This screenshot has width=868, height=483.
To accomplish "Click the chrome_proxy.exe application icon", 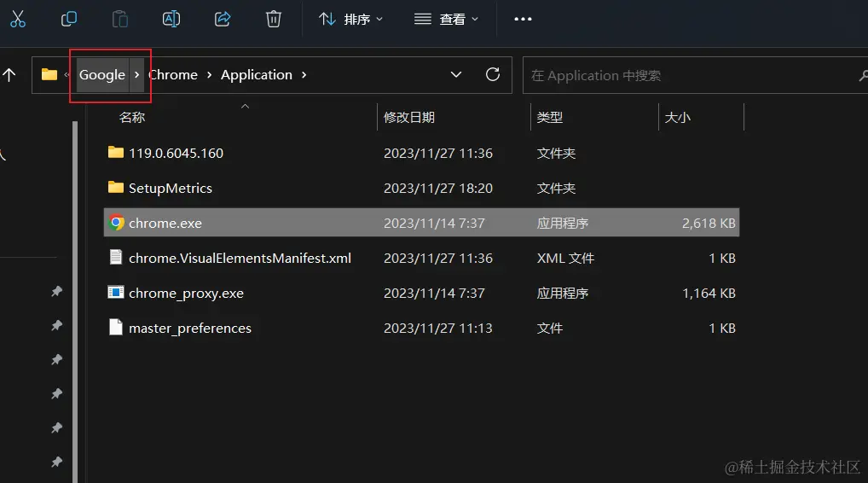I will (116, 292).
